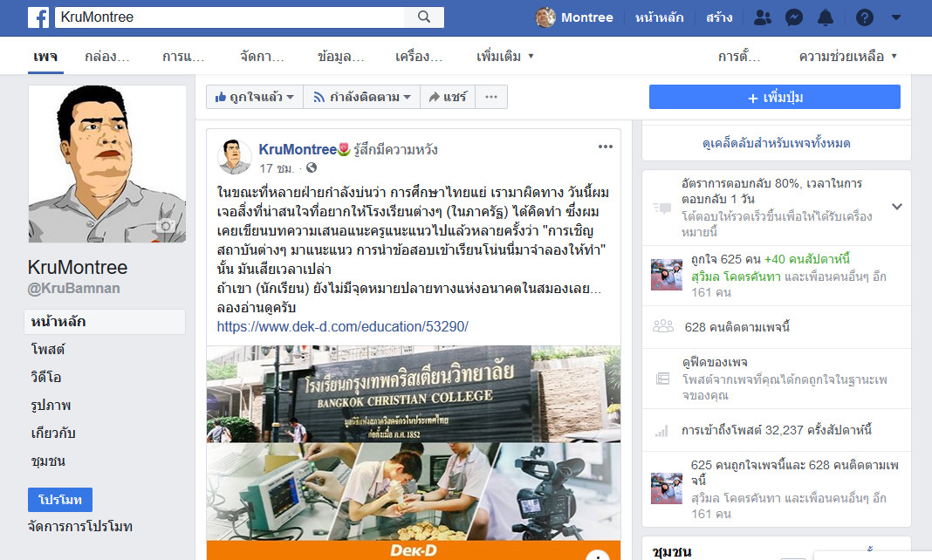
Task: Open จัดการการโปรโมท link
Action: point(80,526)
